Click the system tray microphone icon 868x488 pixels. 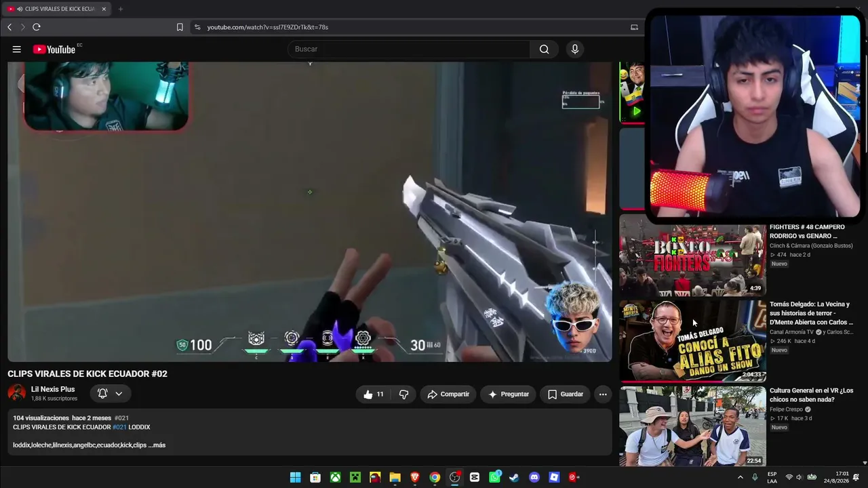click(755, 477)
